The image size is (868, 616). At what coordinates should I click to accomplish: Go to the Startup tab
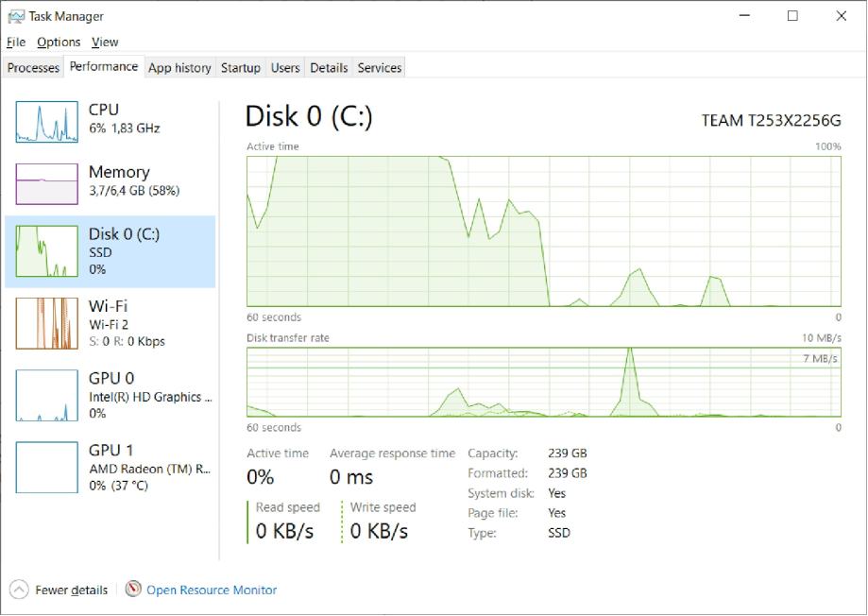click(241, 68)
